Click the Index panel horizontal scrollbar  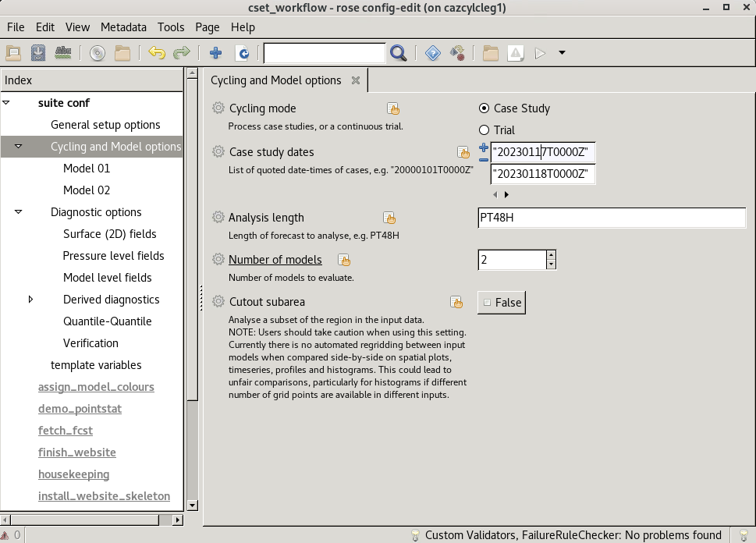[x=91, y=520]
